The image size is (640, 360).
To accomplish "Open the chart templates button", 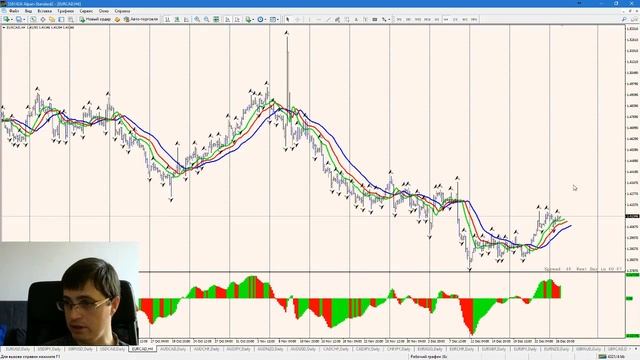I will pyautogui.click(x=272, y=19).
